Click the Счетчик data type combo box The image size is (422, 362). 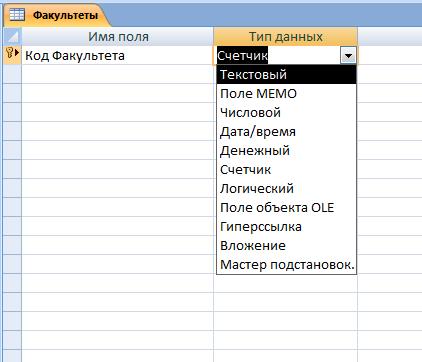[x=286, y=55]
